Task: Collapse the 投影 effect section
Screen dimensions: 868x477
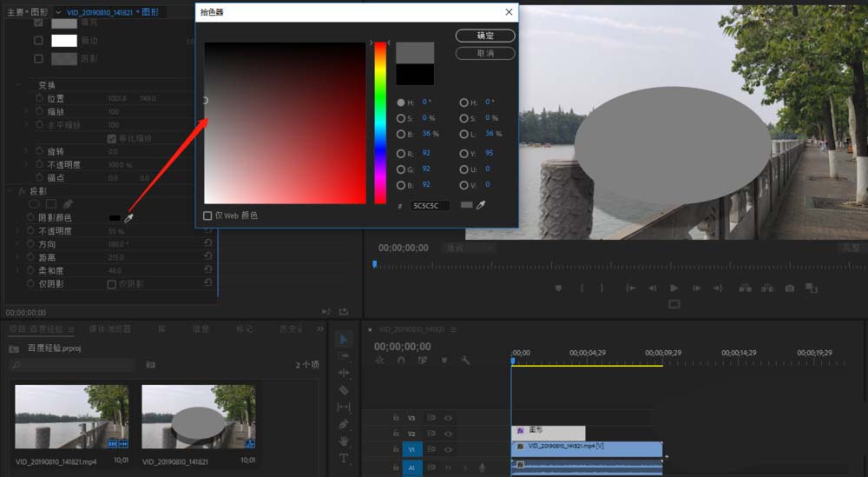Action: click(10, 190)
